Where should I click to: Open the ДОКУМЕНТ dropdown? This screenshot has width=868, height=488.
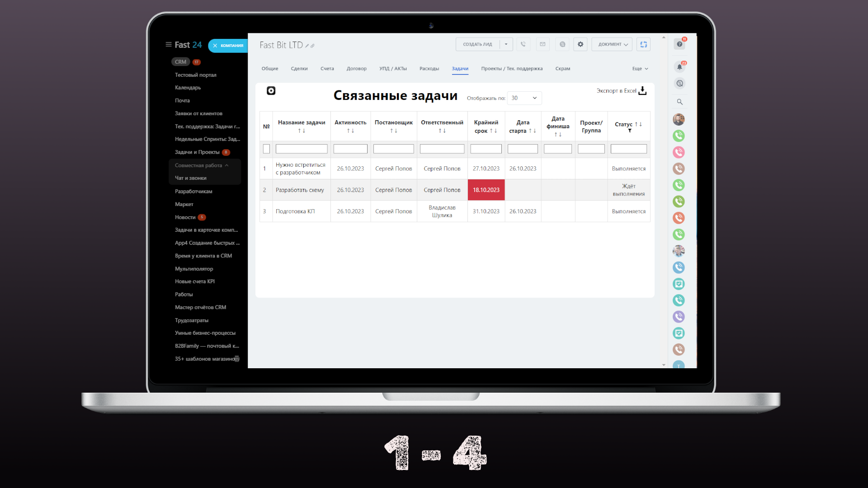click(x=612, y=44)
